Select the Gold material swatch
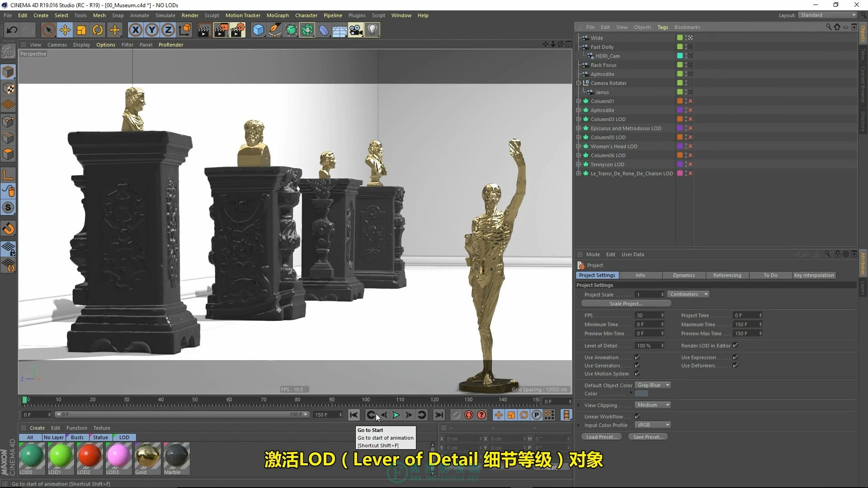The height and width of the screenshot is (488, 868). click(x=147, y=458)
